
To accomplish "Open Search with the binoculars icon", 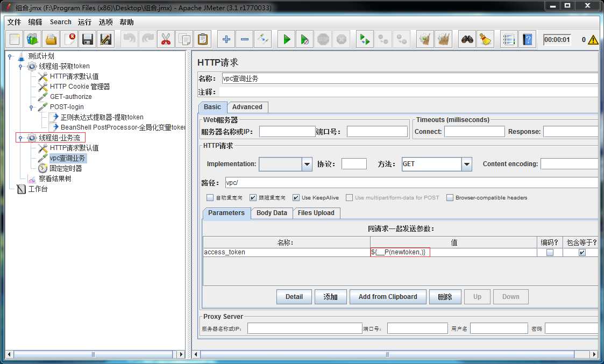I will point(467,39).
